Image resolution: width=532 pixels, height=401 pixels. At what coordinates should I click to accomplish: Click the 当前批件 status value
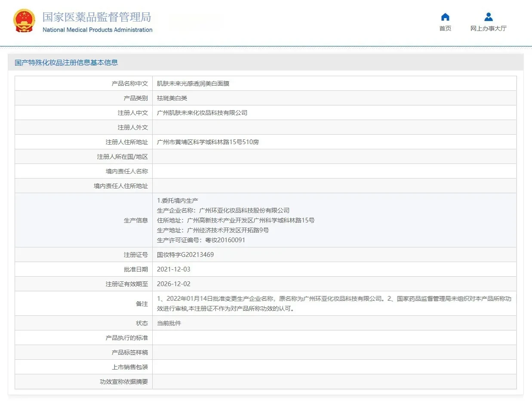(x=169, y=323)
